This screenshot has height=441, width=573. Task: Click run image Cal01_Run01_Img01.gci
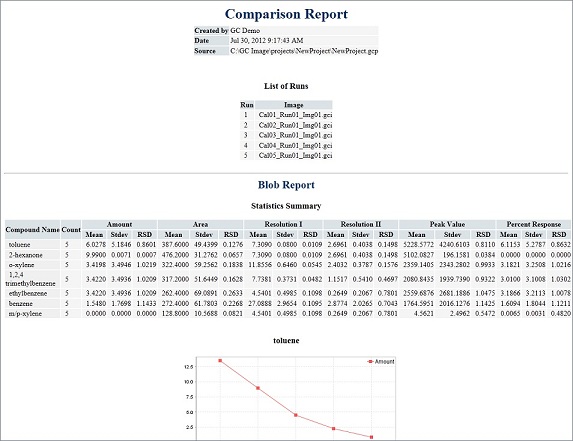click(x=295, y=115)
